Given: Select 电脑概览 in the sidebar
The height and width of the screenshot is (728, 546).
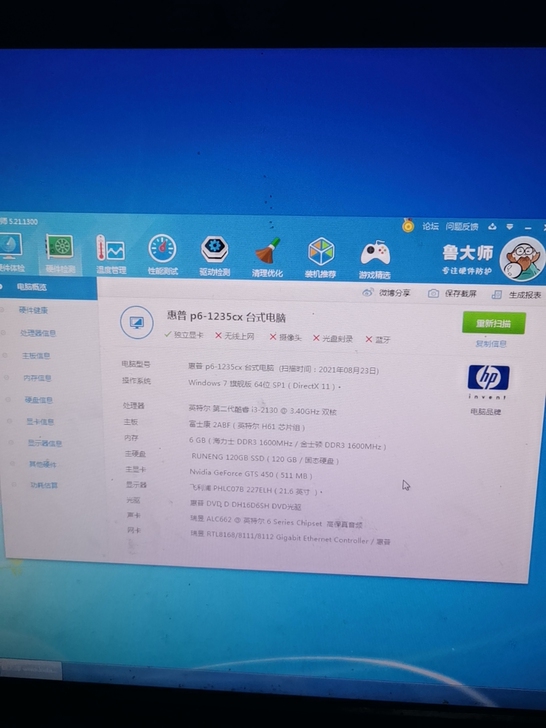Looking at the screenshot, I should 32,287.
